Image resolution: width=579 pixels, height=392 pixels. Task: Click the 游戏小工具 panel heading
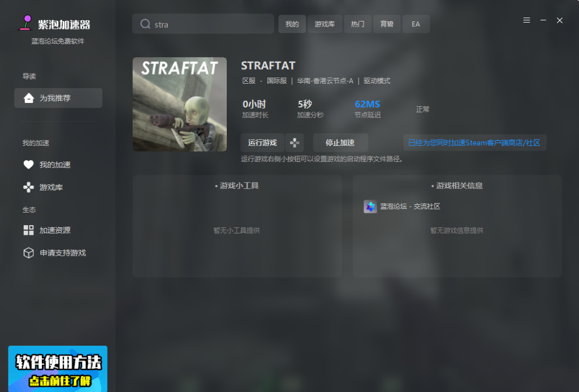237,186
